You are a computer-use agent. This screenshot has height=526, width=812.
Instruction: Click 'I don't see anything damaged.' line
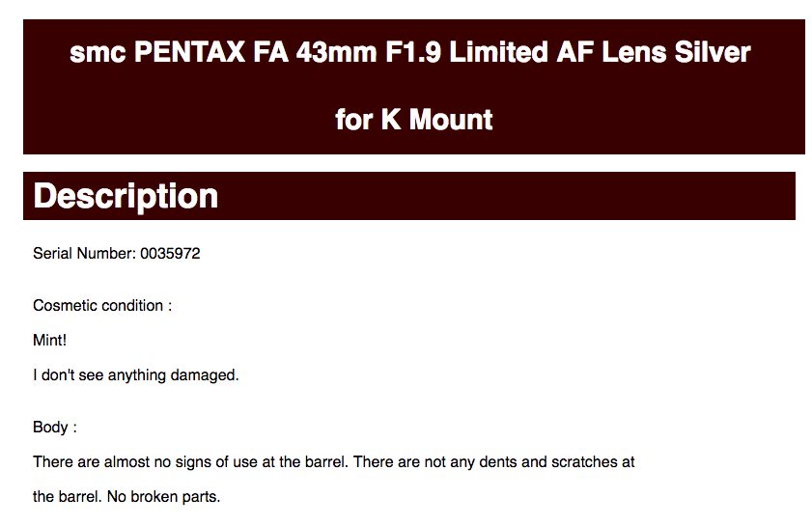point(136,374)
